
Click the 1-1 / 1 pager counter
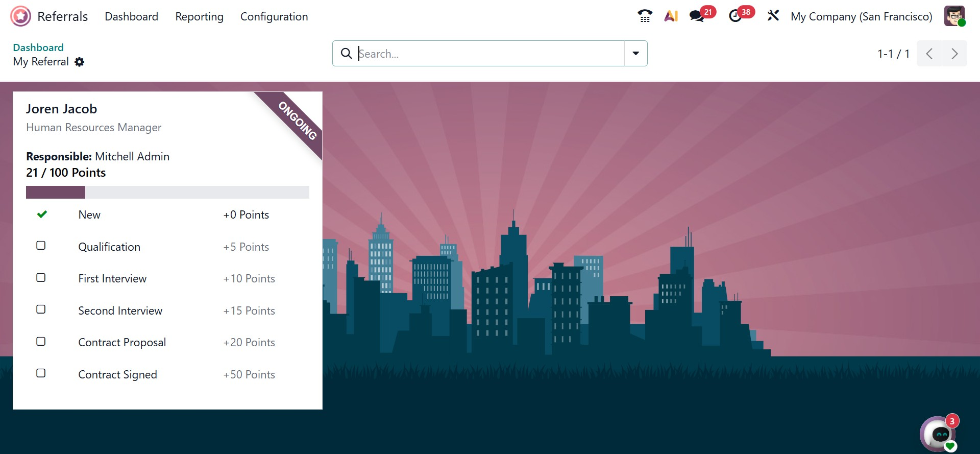pos(893,54)
